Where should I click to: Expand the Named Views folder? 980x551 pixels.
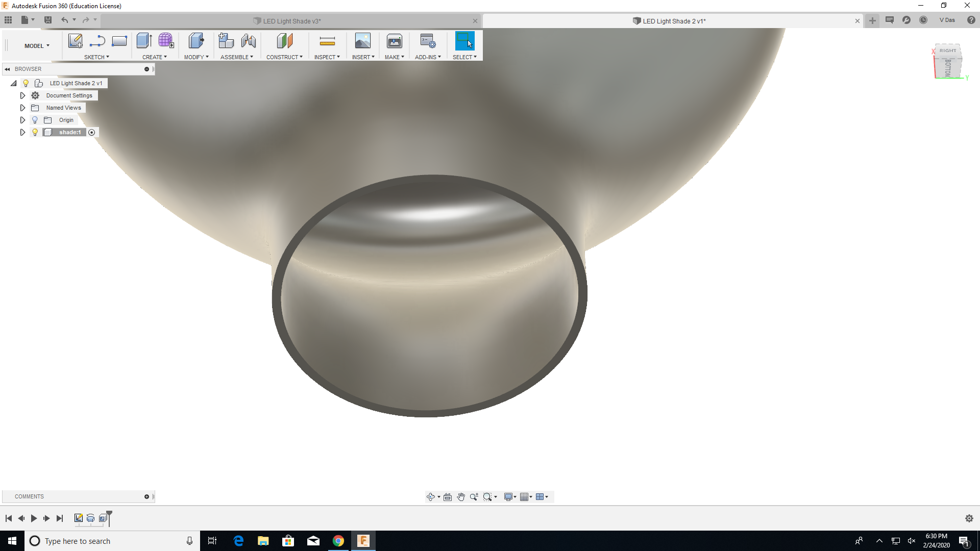(22, 108)
